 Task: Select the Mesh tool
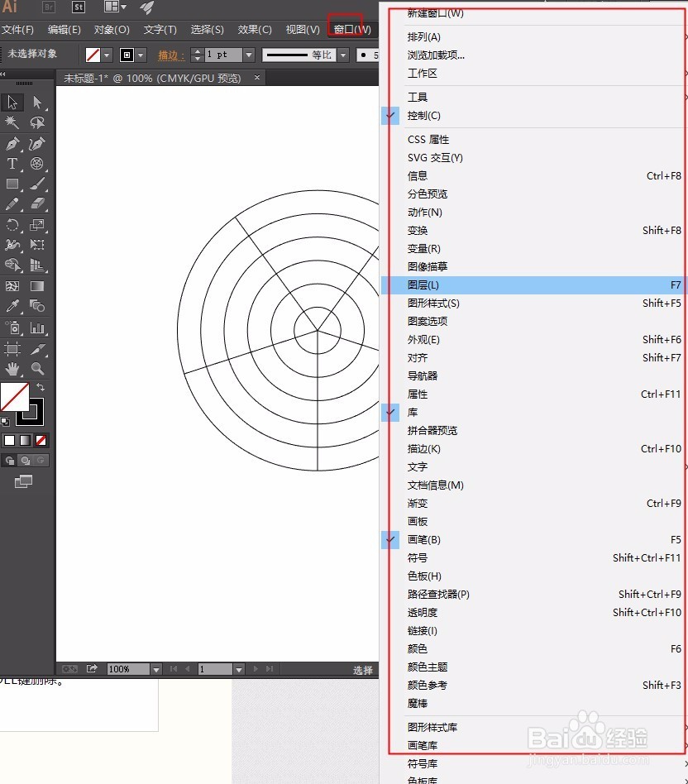click(x=12, y=286)
